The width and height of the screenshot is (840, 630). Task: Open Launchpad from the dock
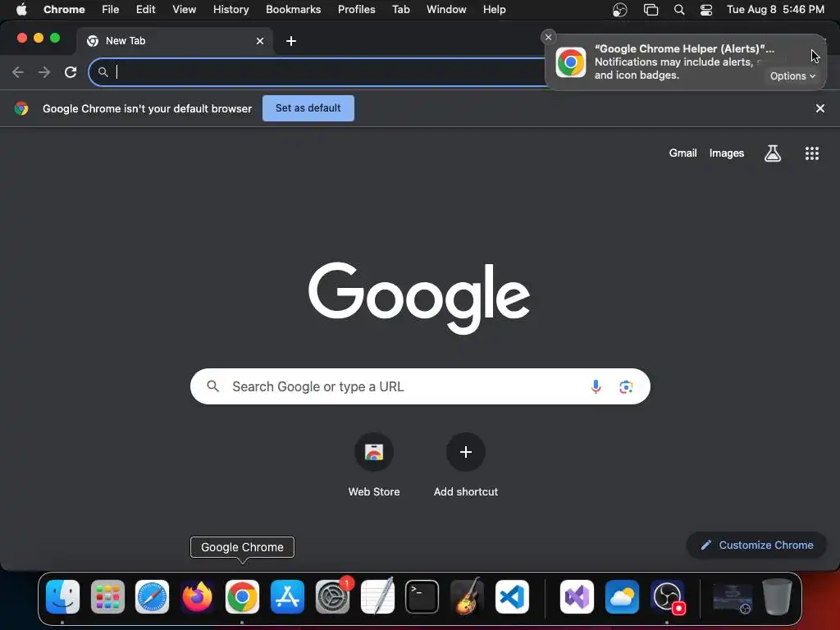pyautogui.click(x=107, y=596)
